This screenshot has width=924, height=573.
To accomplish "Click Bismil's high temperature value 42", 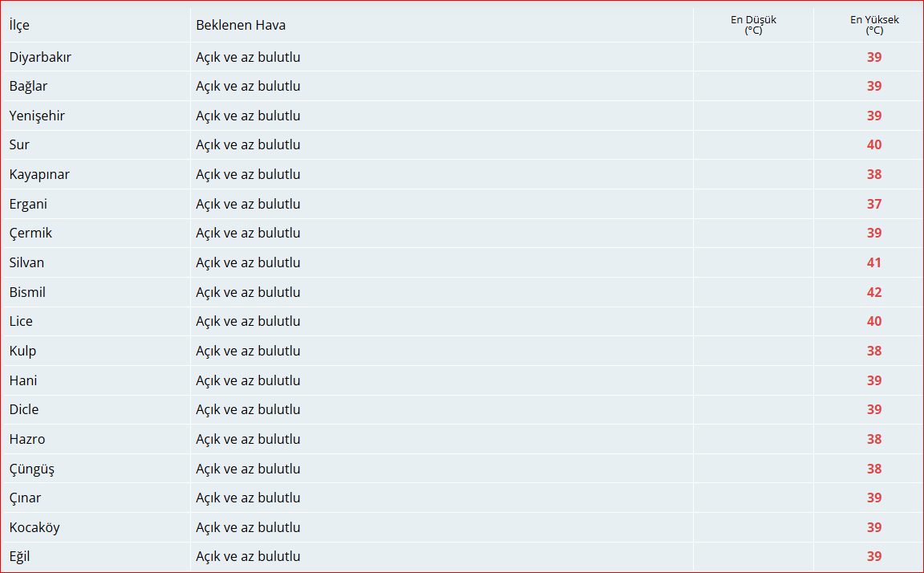I will (874, 292).
